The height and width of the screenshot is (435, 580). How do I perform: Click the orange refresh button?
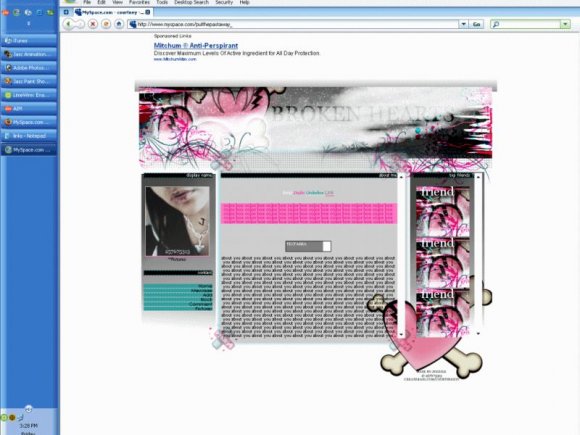pyautogui.click(x=106, y=24)
